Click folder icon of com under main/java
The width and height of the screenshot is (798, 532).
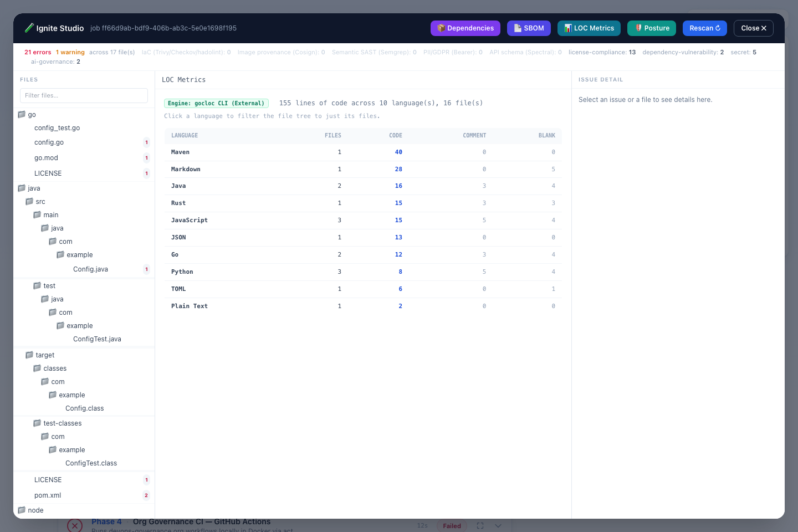tap(53, 241)
